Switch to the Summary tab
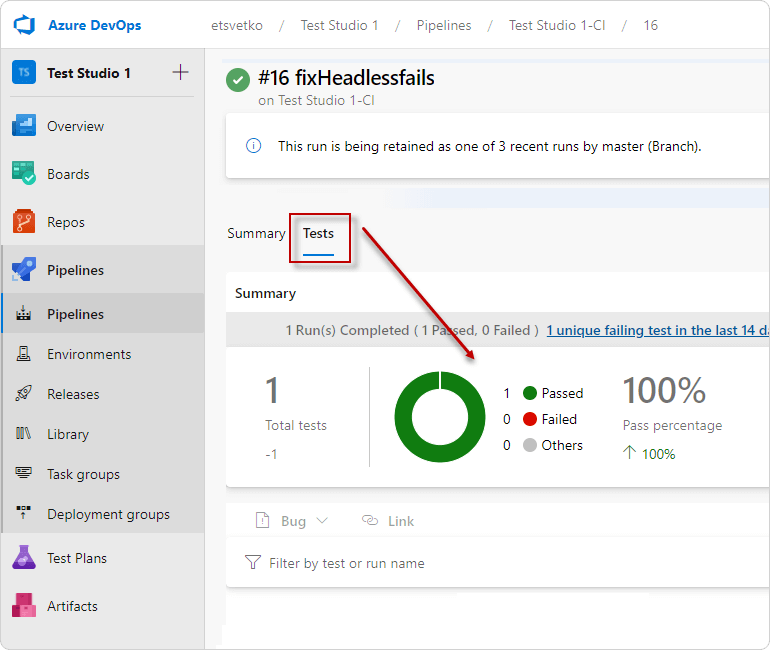The height and width of the screenshot is (650, 770). 256,234
